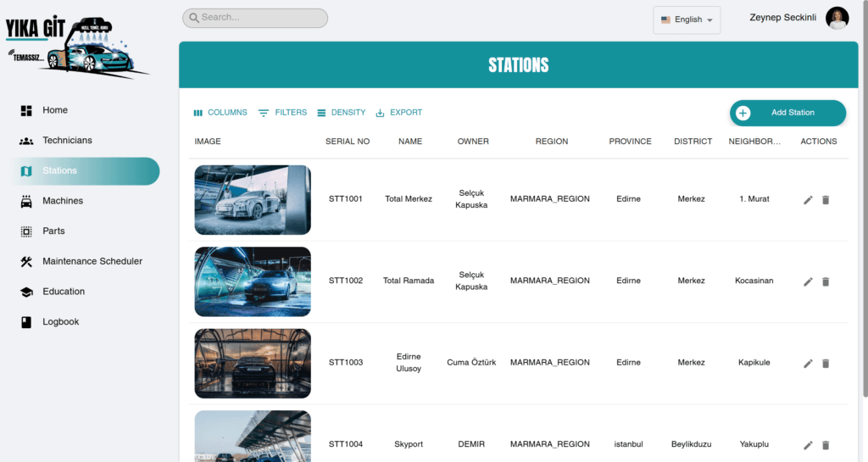Click the FILTERS toolbar button

point(282,112)
